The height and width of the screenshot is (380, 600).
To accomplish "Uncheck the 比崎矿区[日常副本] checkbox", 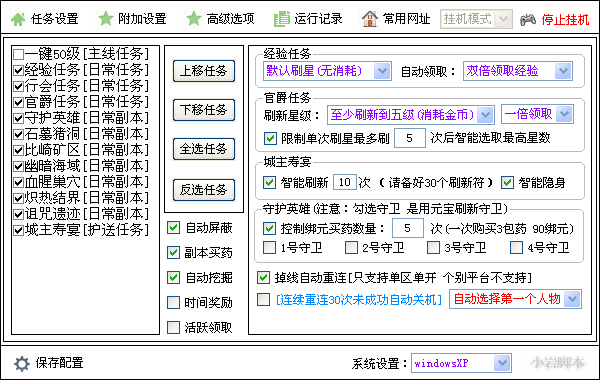I will [18, 150].
